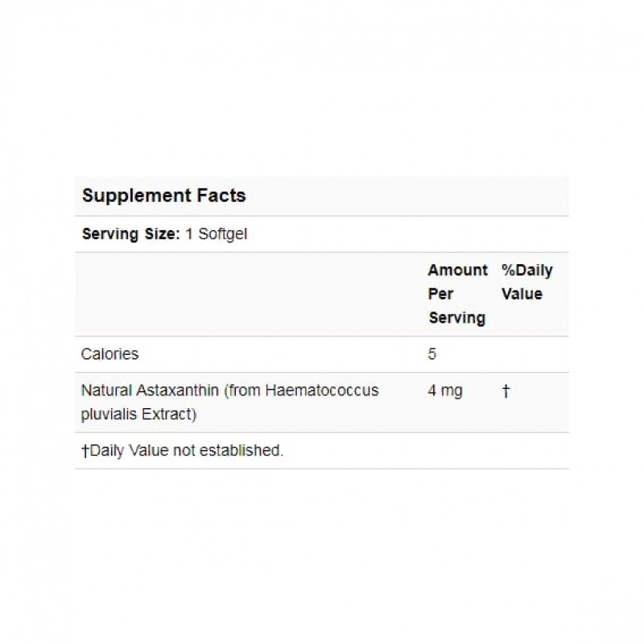
Task: Click the dagger starting the footnote
Action: click(x=85, y=451)
